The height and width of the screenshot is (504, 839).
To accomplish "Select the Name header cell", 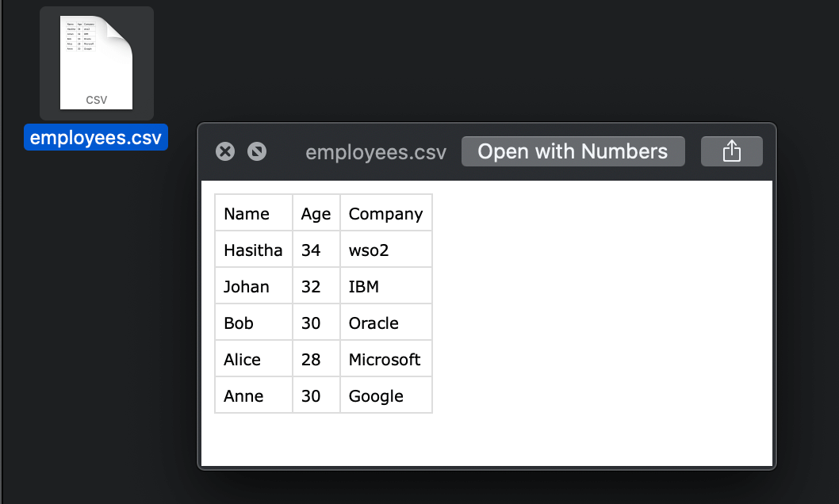I will 254,213.
